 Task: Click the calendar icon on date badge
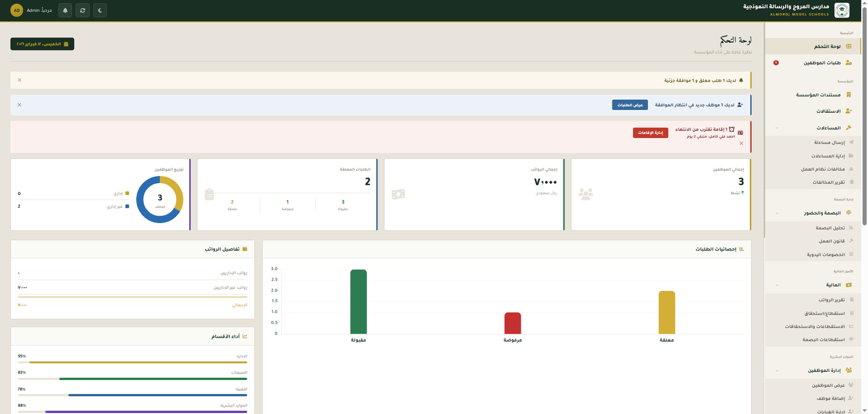pyautogui.click(x=66, y=44)
